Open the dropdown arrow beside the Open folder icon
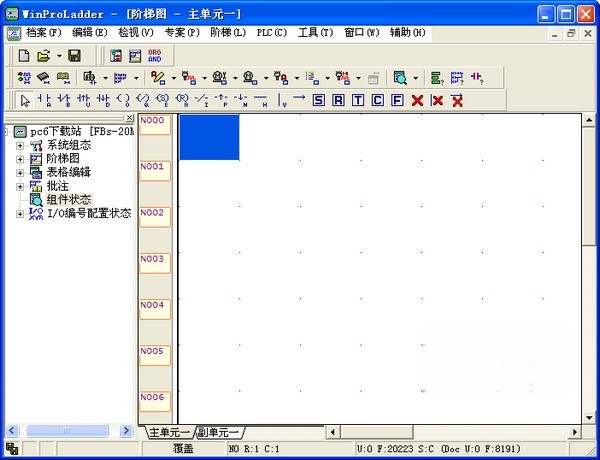The image size is (600, 460). click(59, 55)
